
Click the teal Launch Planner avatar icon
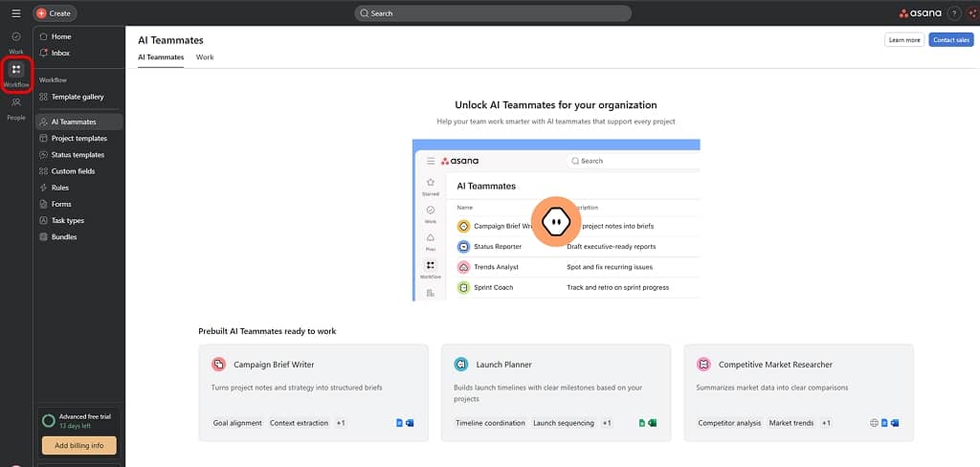[x=460, y=365]
